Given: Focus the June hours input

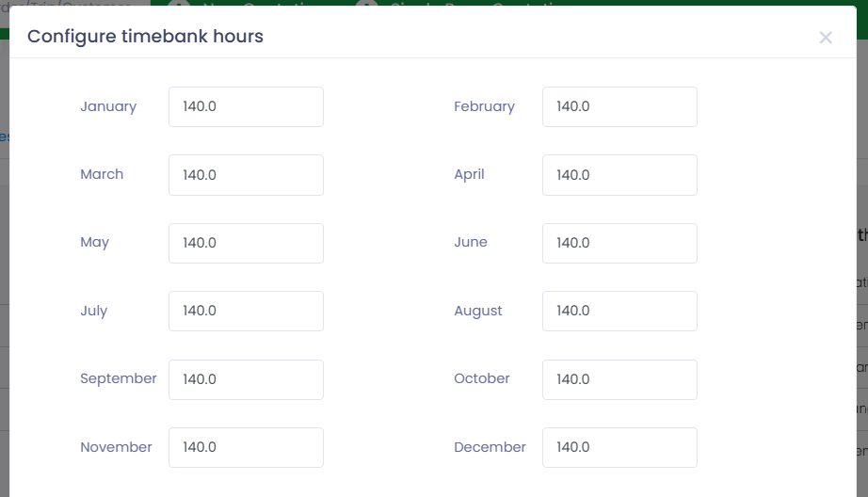Looking at the screenshot, I should pos(619,243).
